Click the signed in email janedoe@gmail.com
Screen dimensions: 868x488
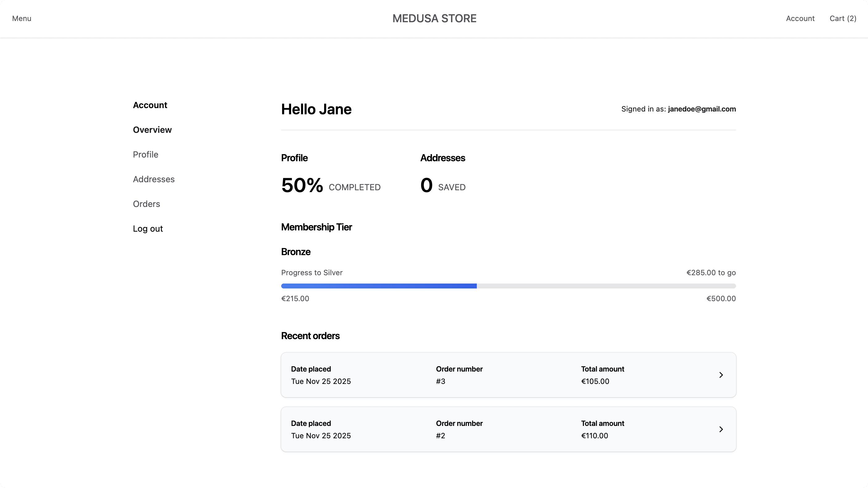[x=701, y=109]
